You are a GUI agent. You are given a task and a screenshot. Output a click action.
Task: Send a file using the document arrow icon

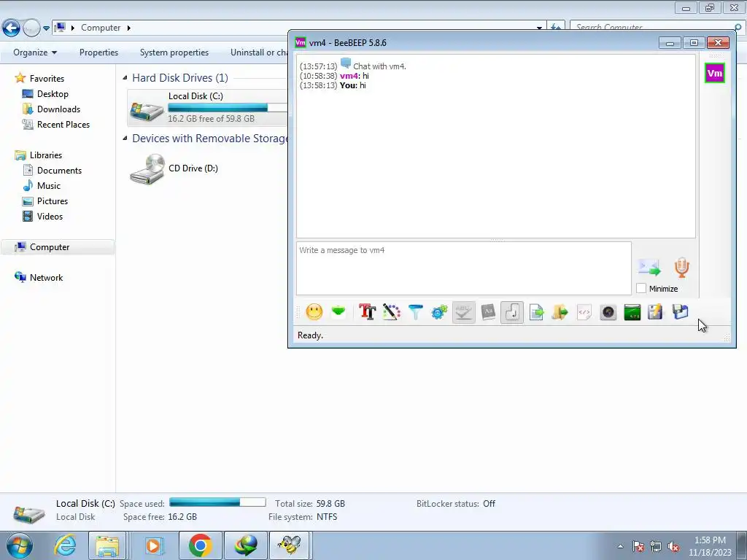[536, 312]
